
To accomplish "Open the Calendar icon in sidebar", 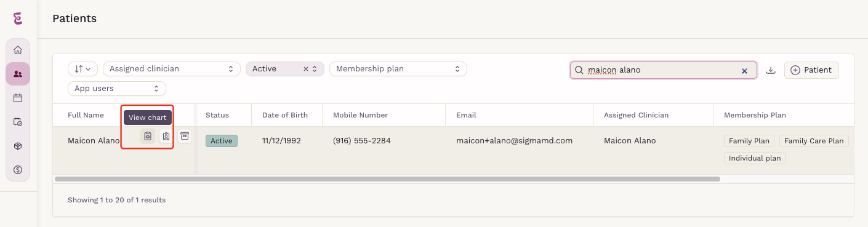I will (x=18, y=98).
